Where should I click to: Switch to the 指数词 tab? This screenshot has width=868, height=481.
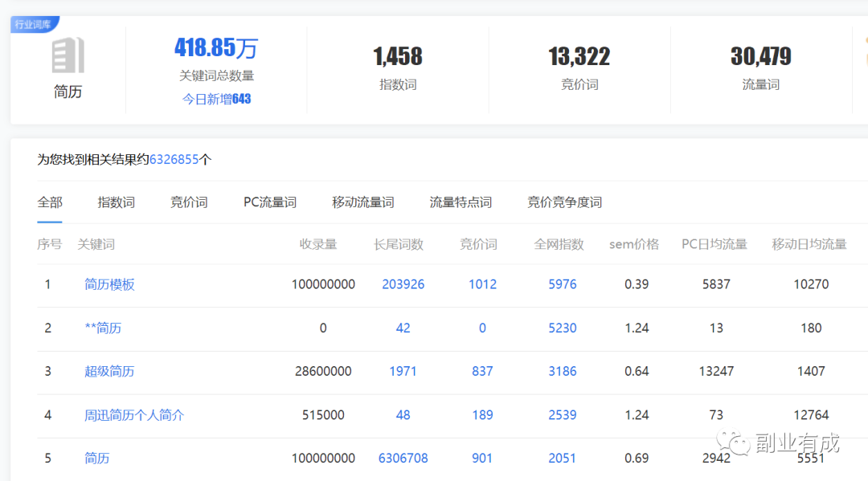coord(117,202)
